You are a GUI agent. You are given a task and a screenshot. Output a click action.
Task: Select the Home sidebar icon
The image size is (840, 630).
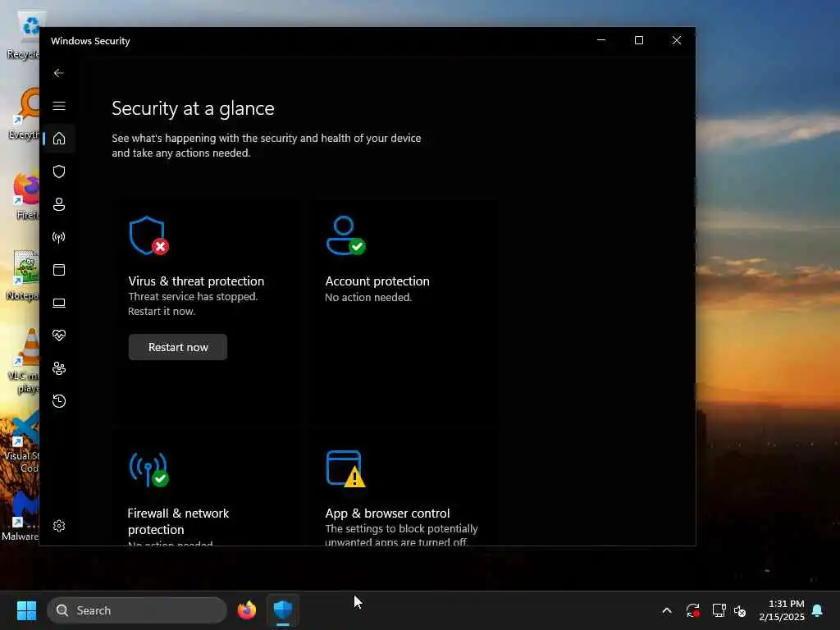(59, 139)
